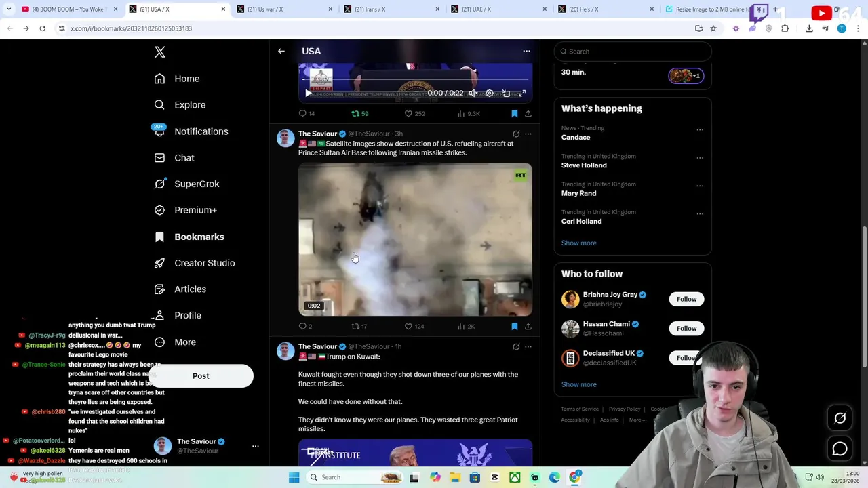Unmute the Trump podium video
Image resolution: width=868 pixels, height=488 pixels.
click(x=473, y=94)
